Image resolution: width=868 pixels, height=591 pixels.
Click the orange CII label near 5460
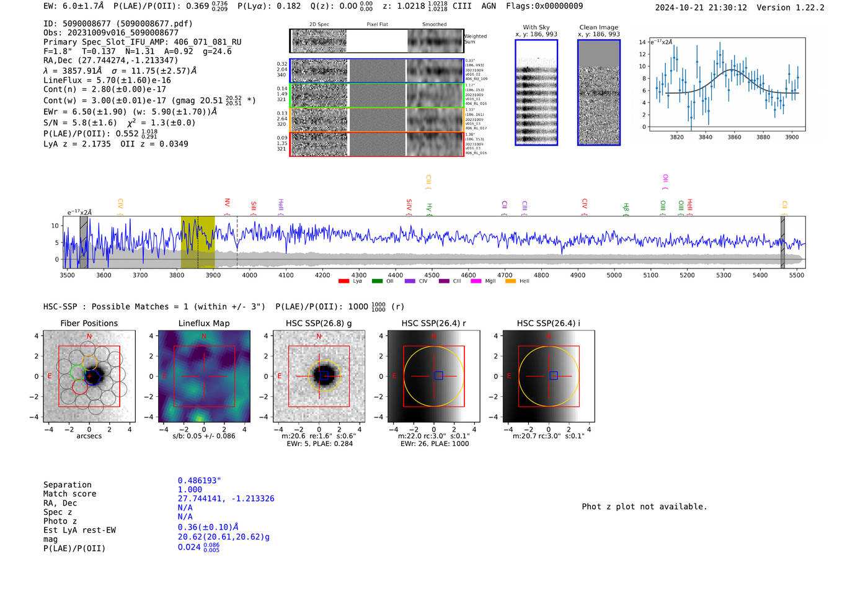pos(784,207)
